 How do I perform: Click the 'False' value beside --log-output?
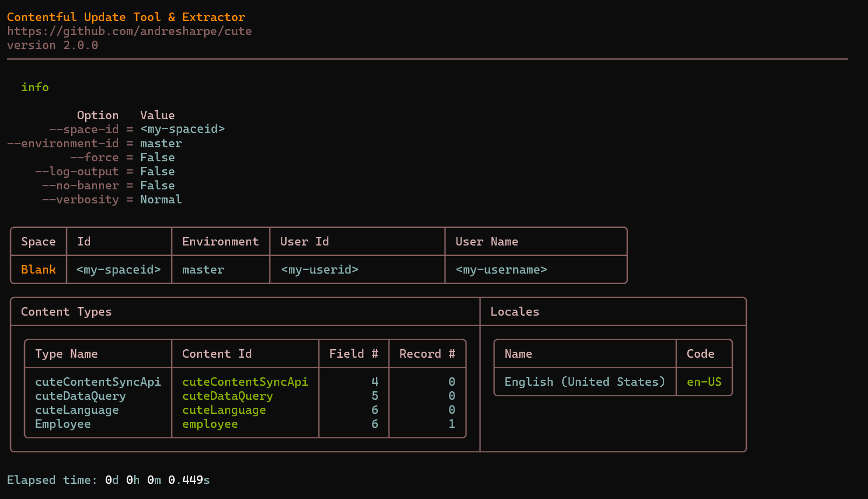tap(157, 171)
